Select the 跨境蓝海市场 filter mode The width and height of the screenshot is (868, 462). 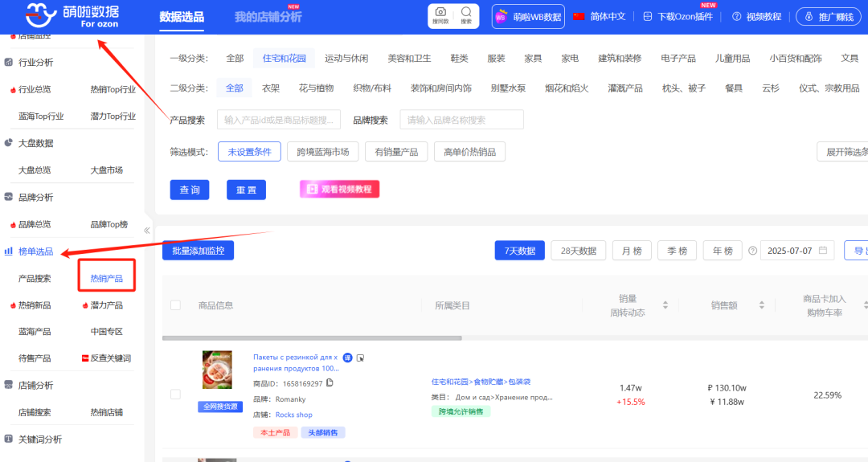tap(323, 152)
